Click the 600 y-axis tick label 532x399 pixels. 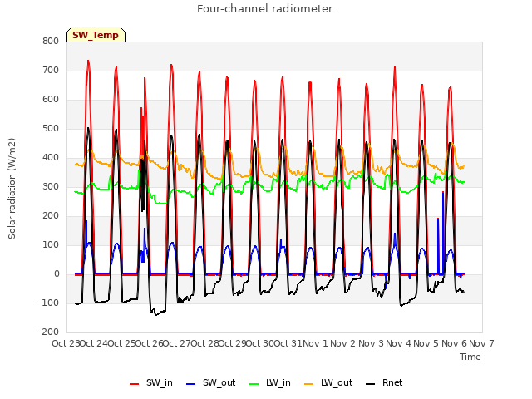tap(51, 100)
